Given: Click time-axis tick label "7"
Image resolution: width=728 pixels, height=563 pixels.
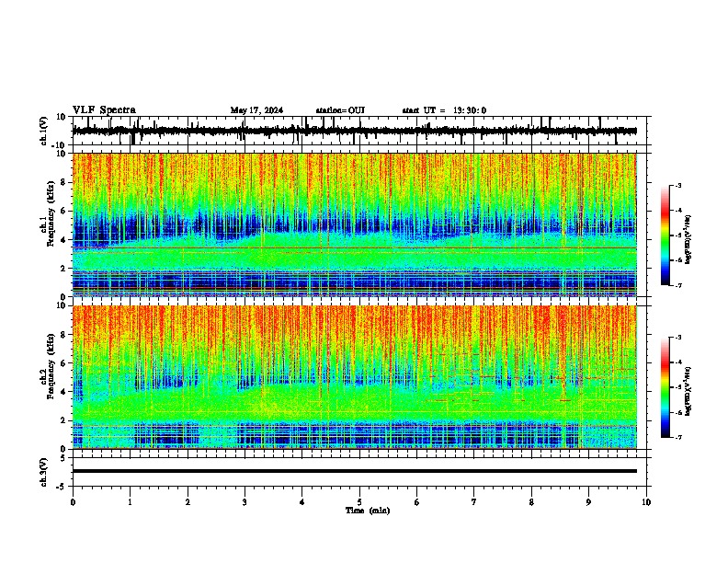Looking at the screenshot, I should (x=474, y=502).
